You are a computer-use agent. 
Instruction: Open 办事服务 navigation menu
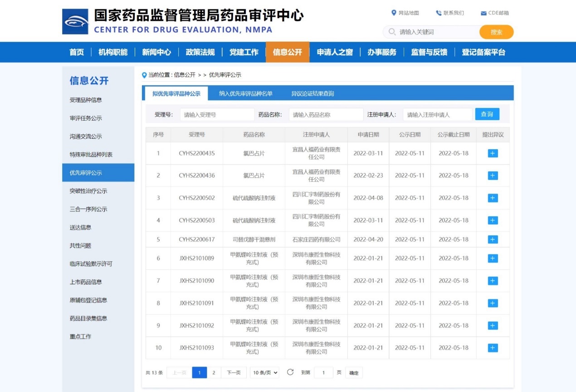(382, 52)
